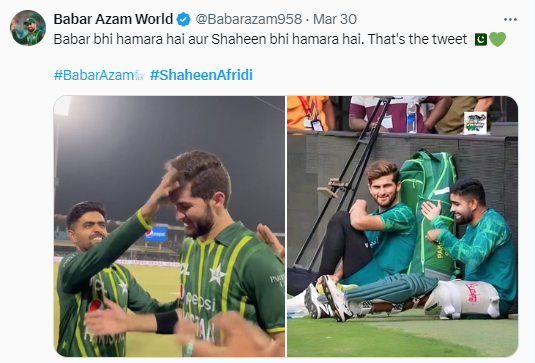Click the Mar 30 tweet timestamp
Viewport: 535px width, 363px height.
pos(335,19)
